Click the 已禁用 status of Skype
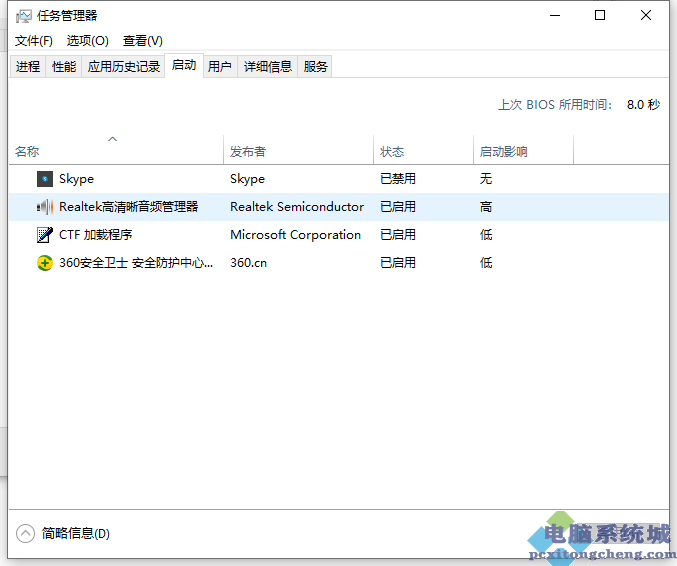This screenshot has width=677, height=566. (x=398, y=179)
